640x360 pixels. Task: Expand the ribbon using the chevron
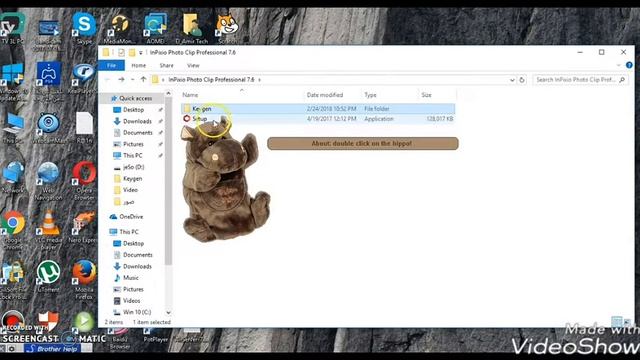coord(619,65)
